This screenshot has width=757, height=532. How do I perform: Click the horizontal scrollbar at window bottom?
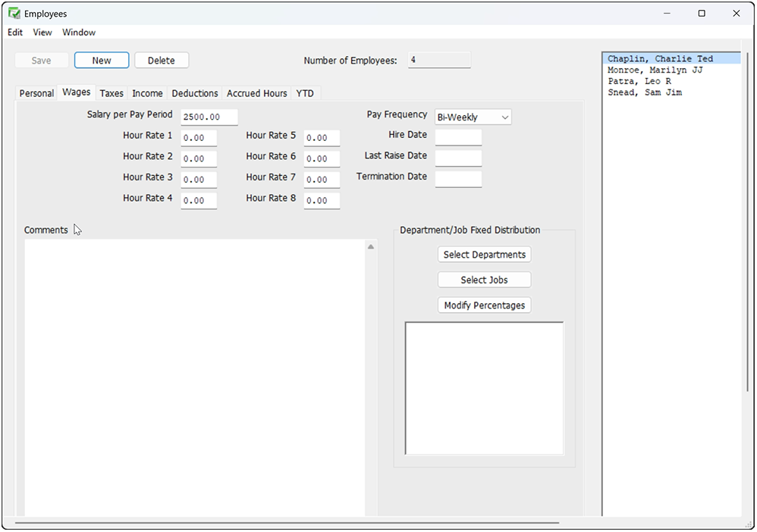(287, 522)
